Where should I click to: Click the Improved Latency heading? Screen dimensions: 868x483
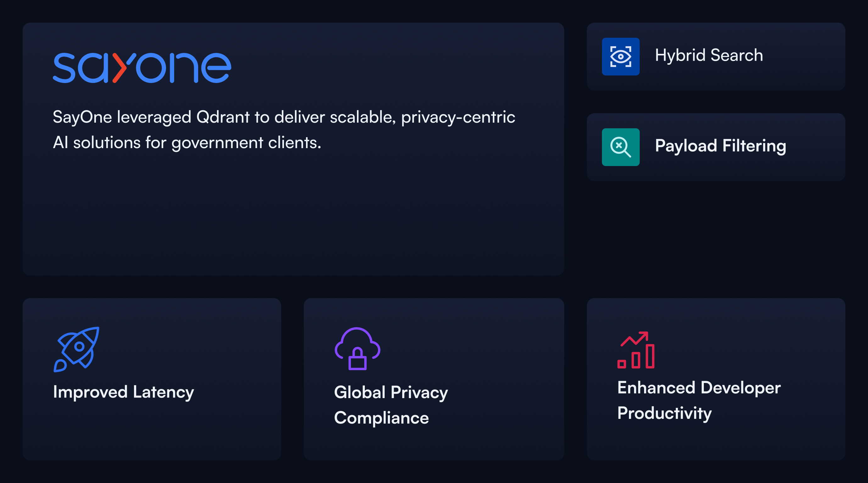pyautogui.click(x=123, y=392)
